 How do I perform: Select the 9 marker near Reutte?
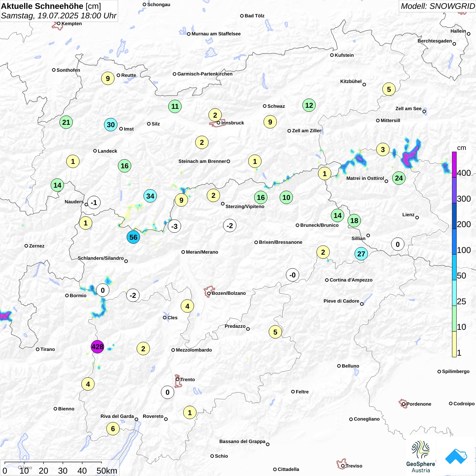[108, 79]
